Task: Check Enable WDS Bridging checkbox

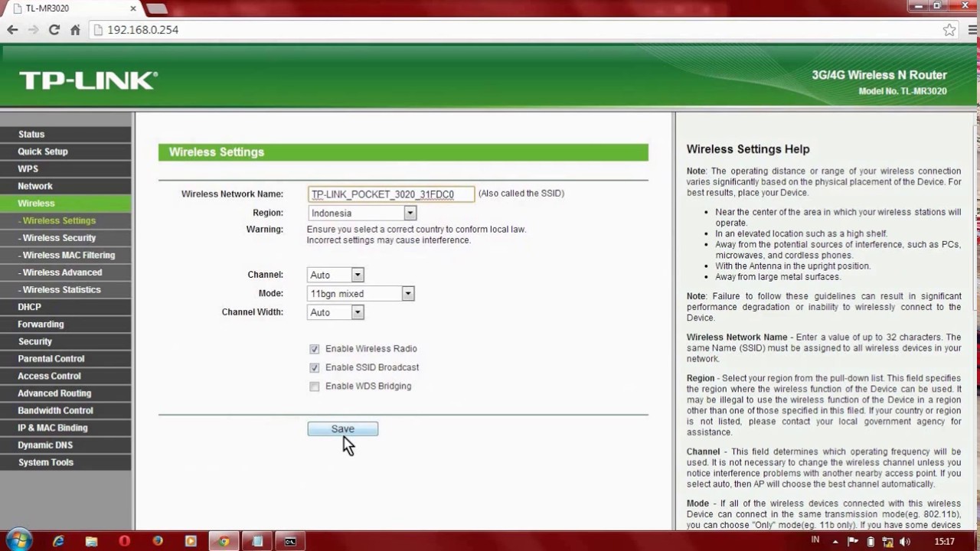Action: 315,386
